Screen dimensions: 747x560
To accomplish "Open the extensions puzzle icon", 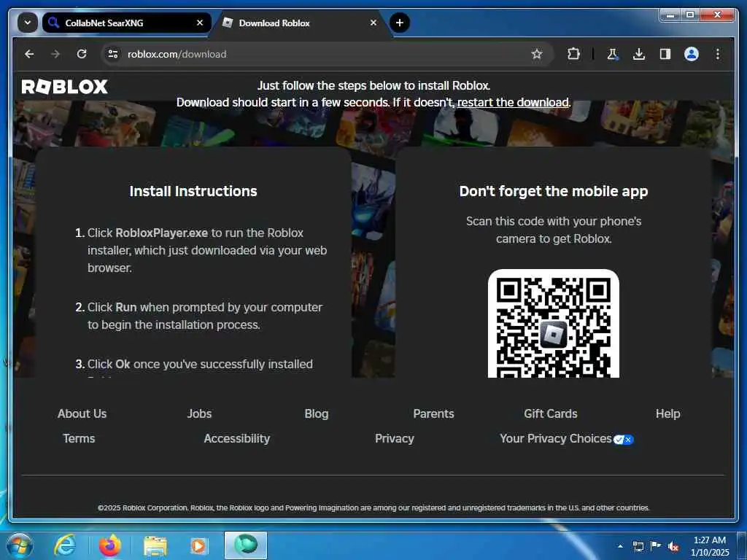I will (x=573, y=54).
